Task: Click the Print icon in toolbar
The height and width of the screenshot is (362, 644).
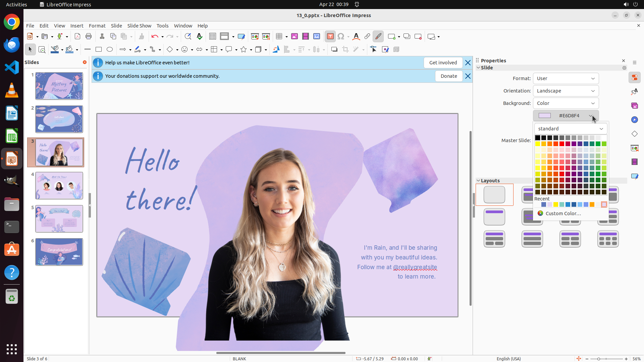Action: [x=89, y=37]
